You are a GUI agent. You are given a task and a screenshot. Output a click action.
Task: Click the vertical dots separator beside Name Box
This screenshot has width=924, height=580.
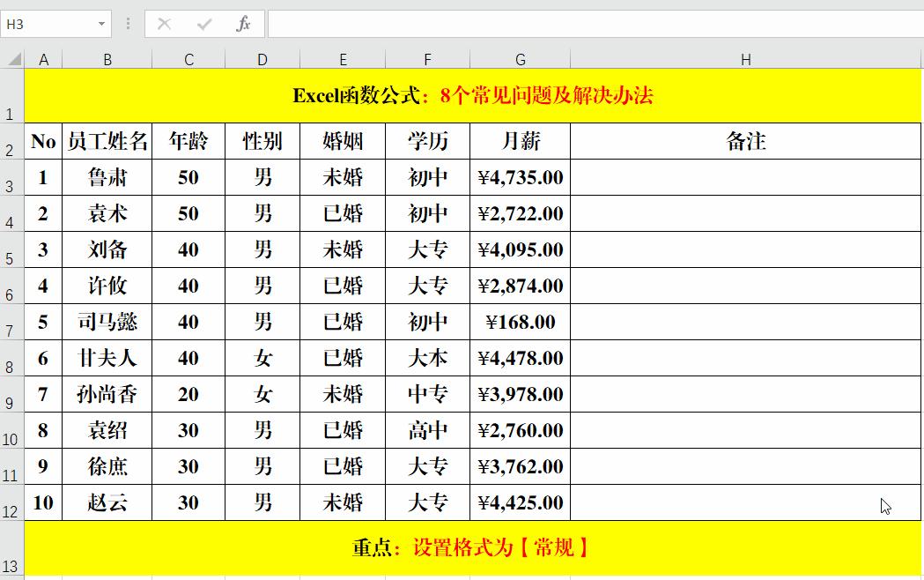(128, 24)
